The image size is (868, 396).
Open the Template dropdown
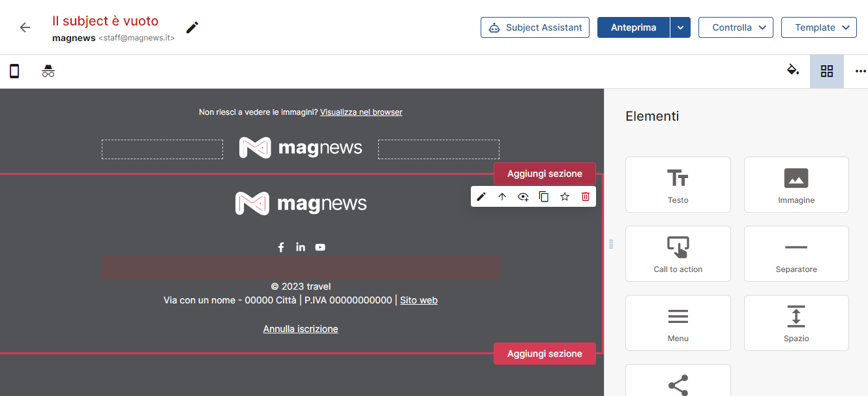click(x=819, y=27)
